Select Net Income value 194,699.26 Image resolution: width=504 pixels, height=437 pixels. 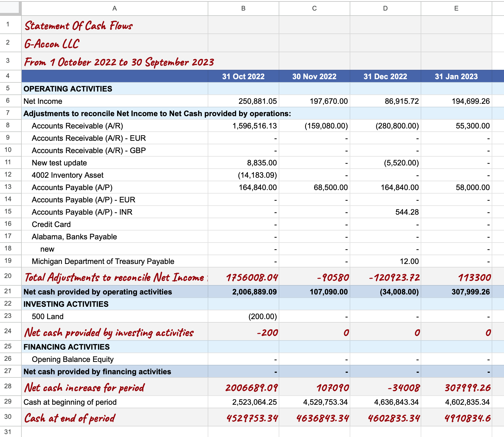456,101
